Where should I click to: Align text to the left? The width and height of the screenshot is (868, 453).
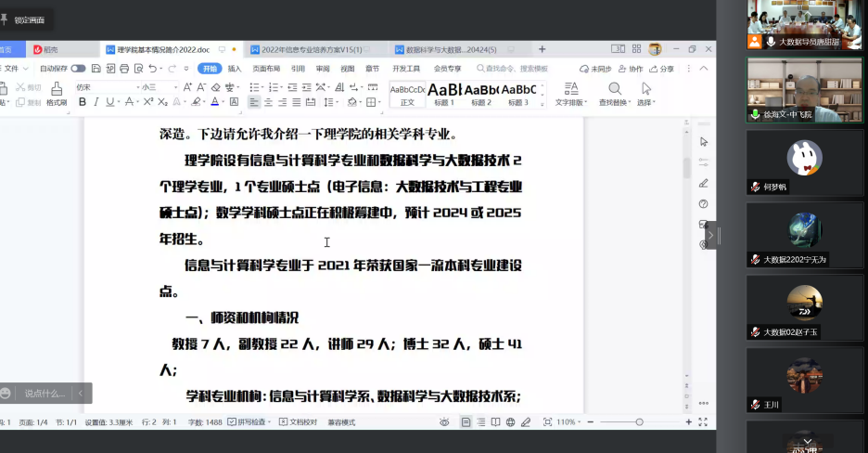click(254, 102)
